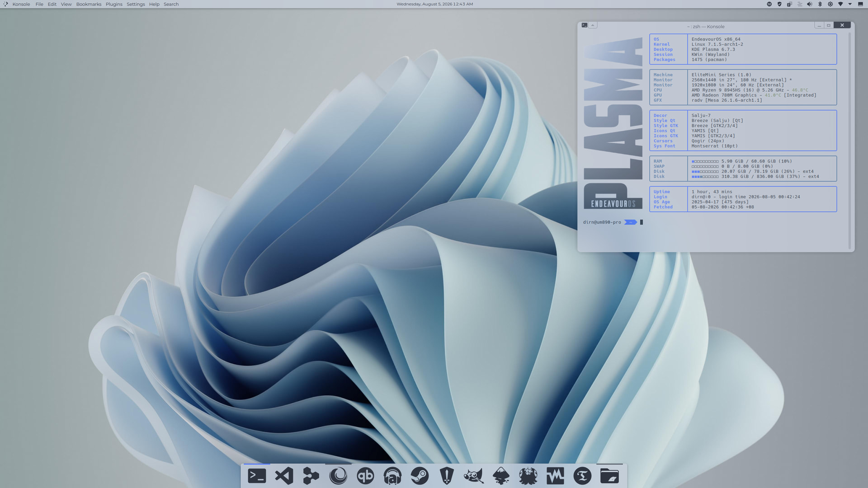Open the volume speaker tray icon
Screen dimensions: 868x488
point(810,4)
